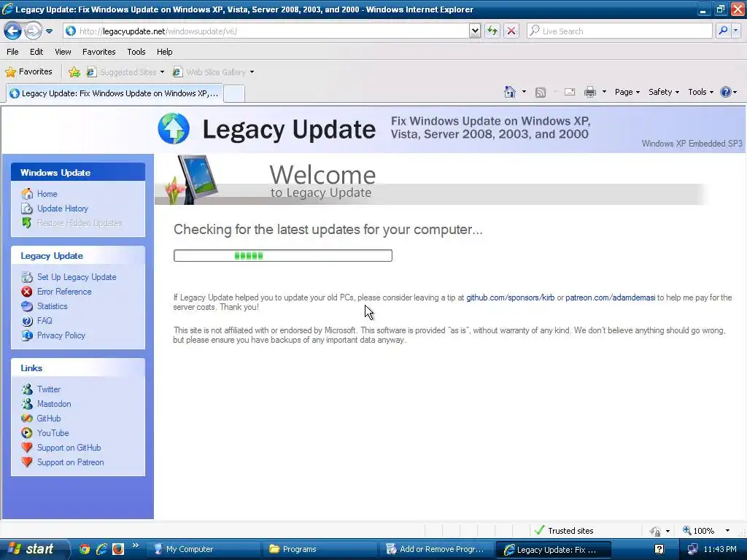
Task: Open the FAQ sidebar link
Action: (x=44, y=321)
